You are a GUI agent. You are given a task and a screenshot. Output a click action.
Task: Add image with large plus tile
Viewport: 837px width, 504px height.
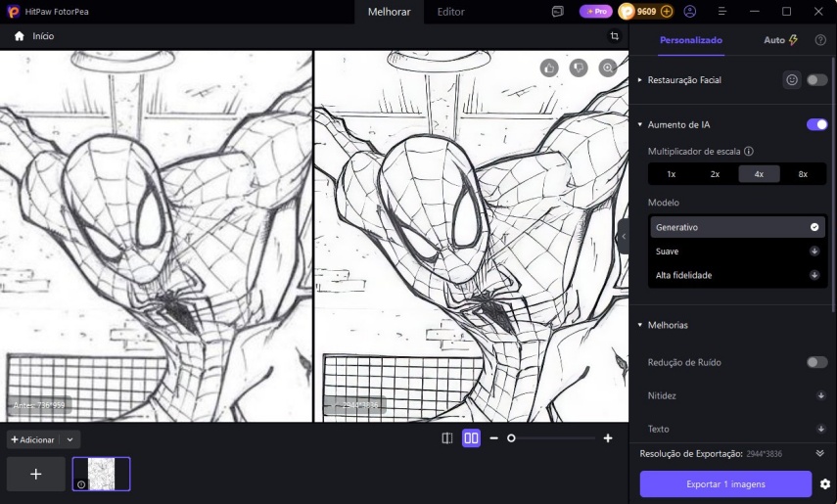tap(36, 474)
